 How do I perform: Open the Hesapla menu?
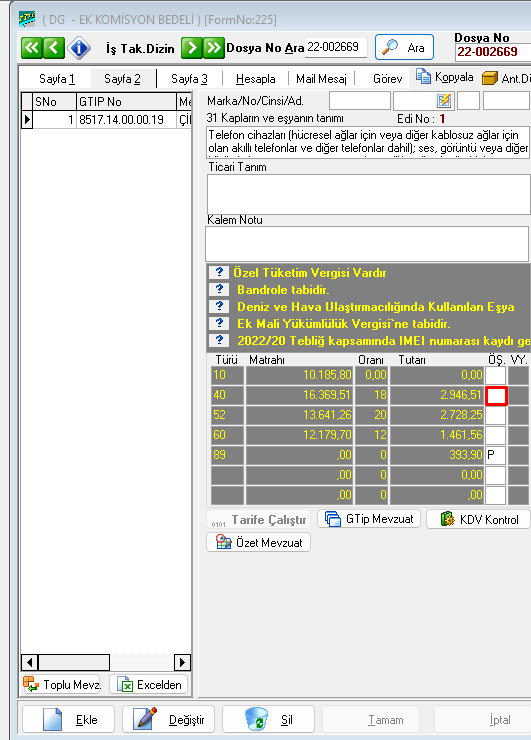[255, 79]
